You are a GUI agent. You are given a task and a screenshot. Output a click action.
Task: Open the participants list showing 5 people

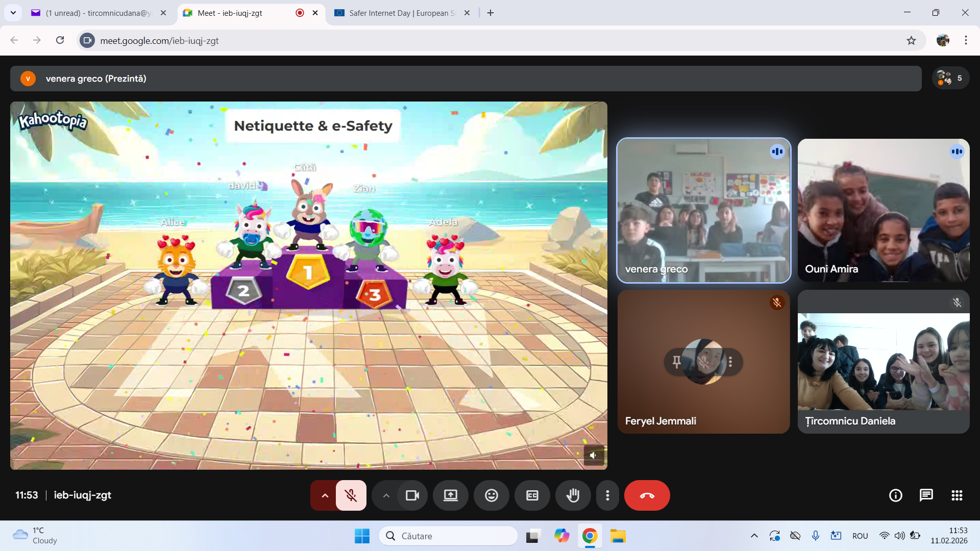pyautogui.click(x=950, y=78)
